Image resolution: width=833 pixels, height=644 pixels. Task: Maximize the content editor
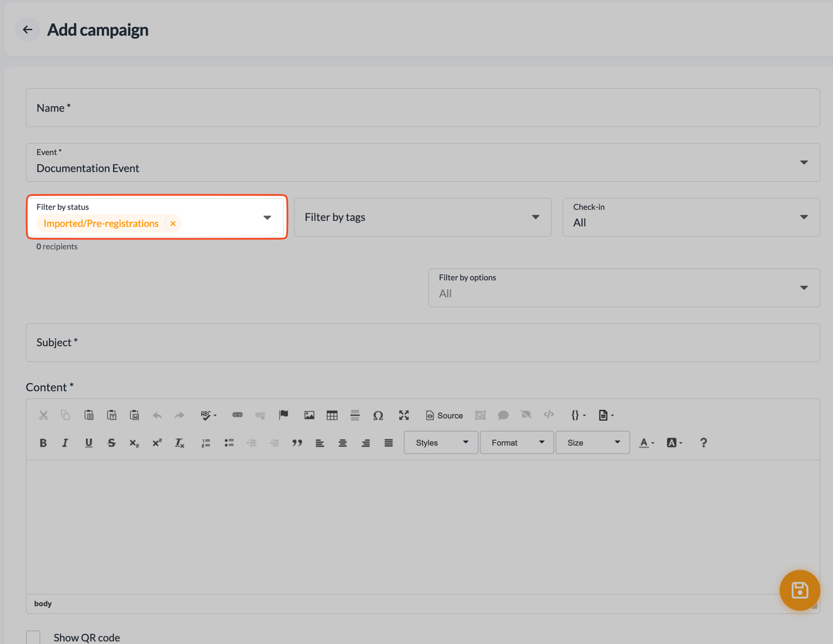coord(404,415)
